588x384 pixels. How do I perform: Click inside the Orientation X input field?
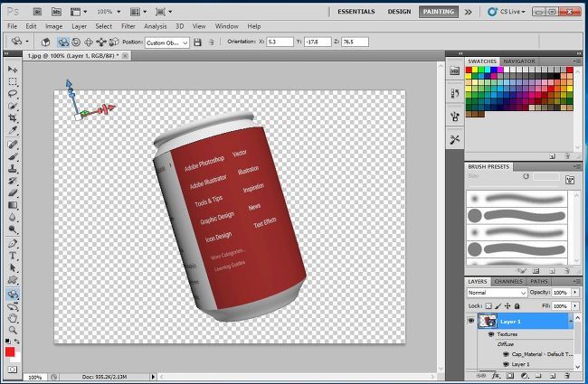(x=280, y=42)
